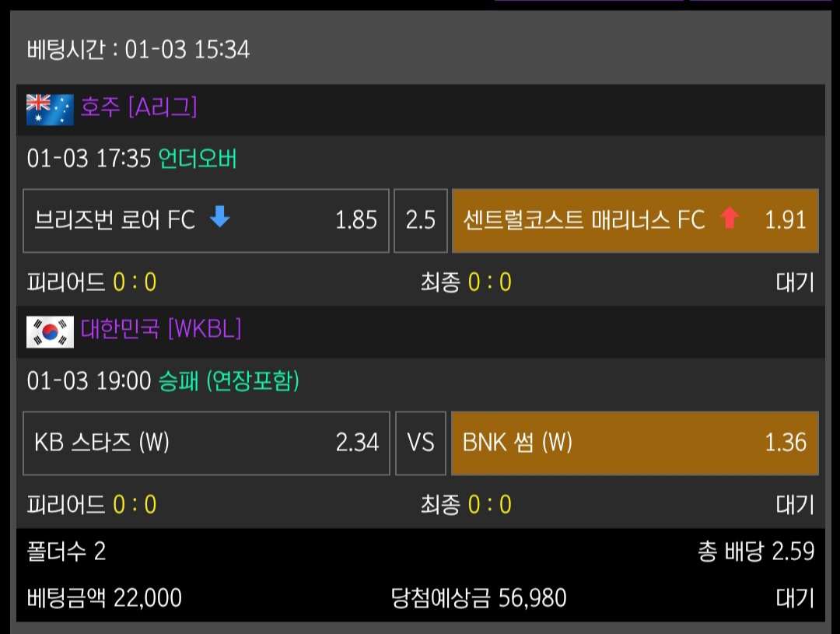This screenshot has height=634, width=840.
Task: Click the Australian flag icon
Action: (x=50, y=109)
